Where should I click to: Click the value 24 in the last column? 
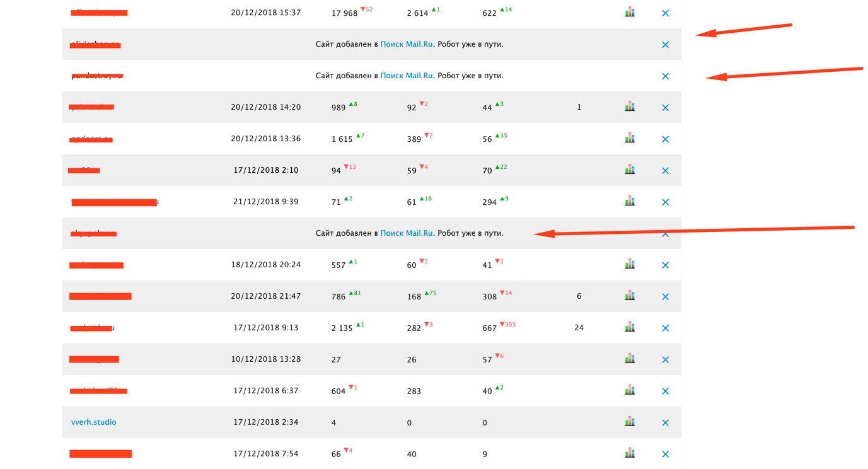(x=579, y=328)
